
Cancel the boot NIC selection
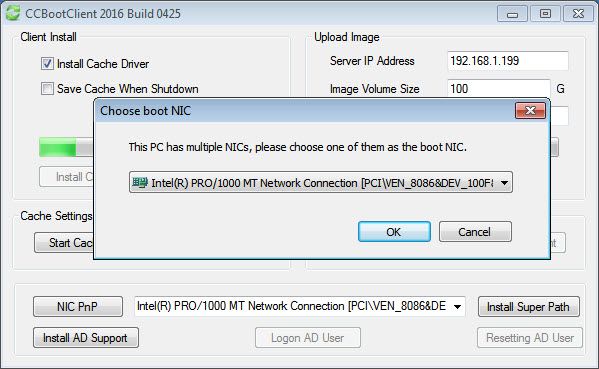click(x=475, y=231)
